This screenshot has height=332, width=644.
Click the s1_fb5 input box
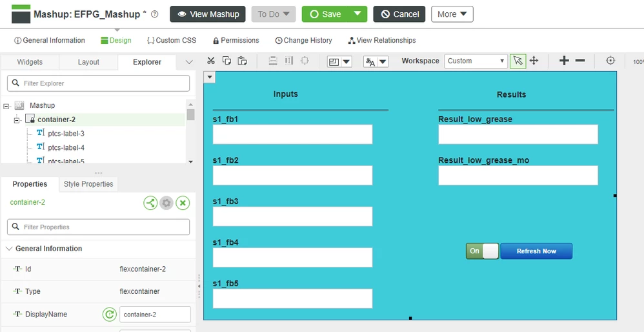(292, 298)
